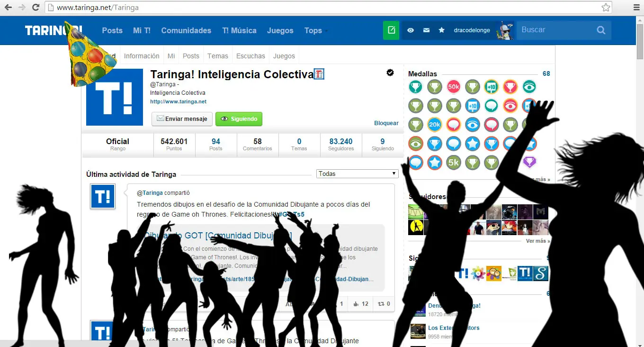Open Los Exte...itors community link

[x=454, y=328]
